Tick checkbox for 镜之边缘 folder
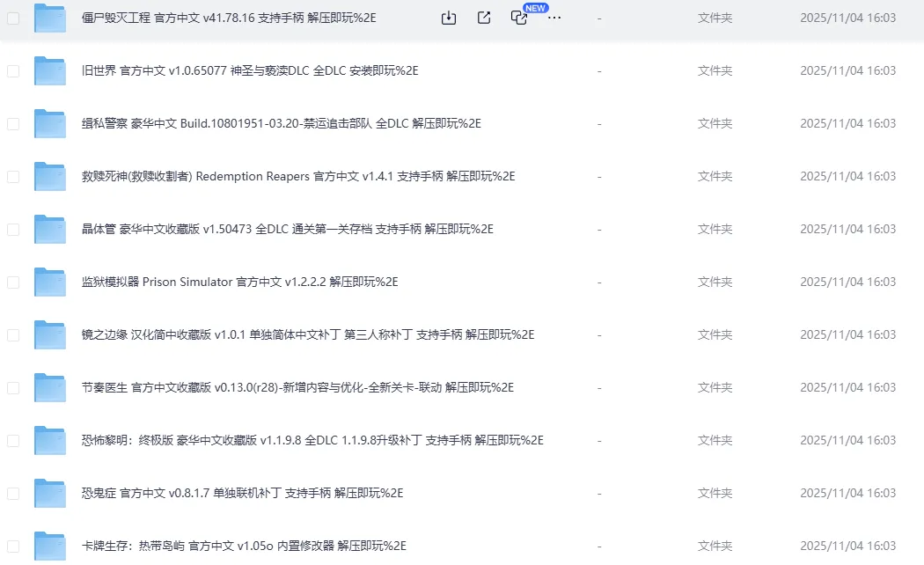This screenshot has height=565, width=924. pos(13,335)
